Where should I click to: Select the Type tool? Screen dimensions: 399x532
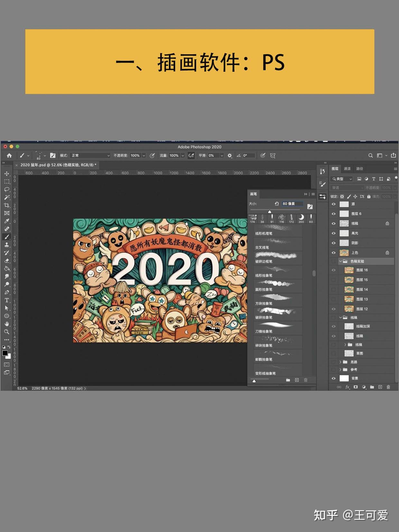[7, 300]
